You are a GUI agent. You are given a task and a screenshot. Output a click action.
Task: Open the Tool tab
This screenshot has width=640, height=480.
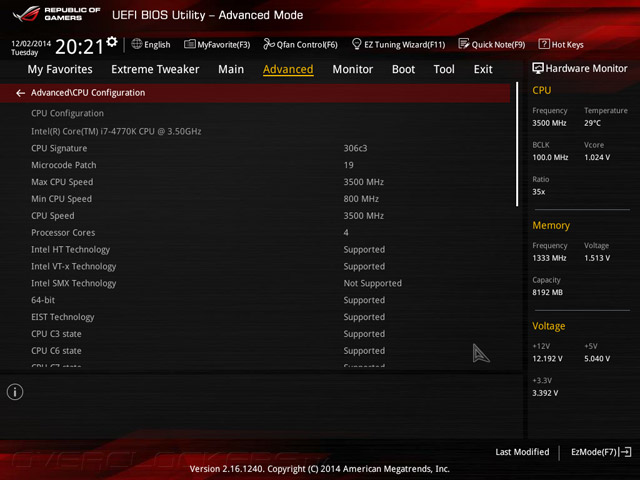click(x=444, y=69)
